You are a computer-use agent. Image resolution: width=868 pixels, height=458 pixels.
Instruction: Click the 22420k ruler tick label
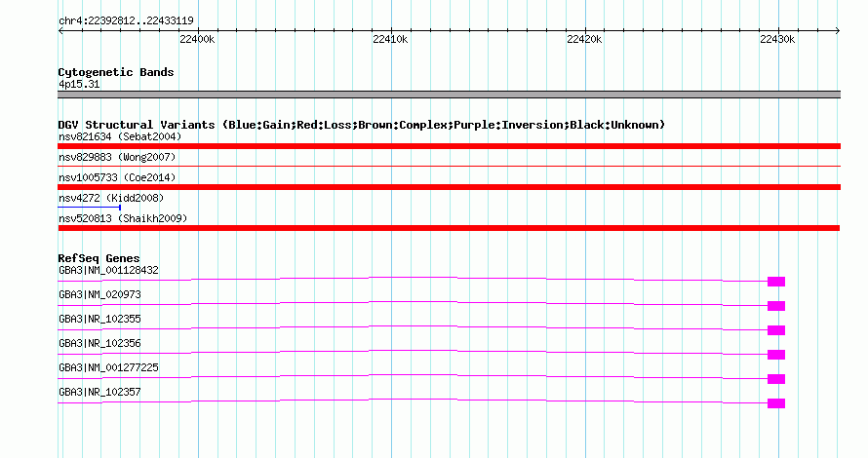[x=584, y=39]
